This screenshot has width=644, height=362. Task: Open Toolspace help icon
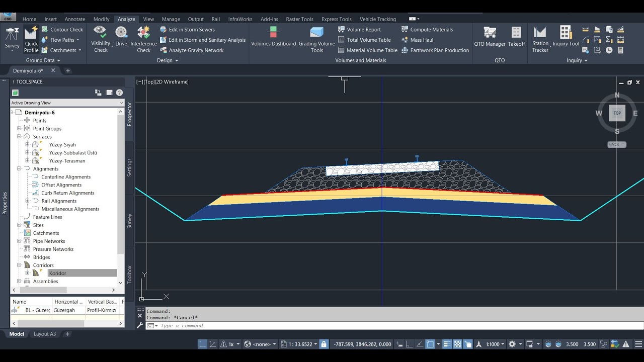point(119,93)
